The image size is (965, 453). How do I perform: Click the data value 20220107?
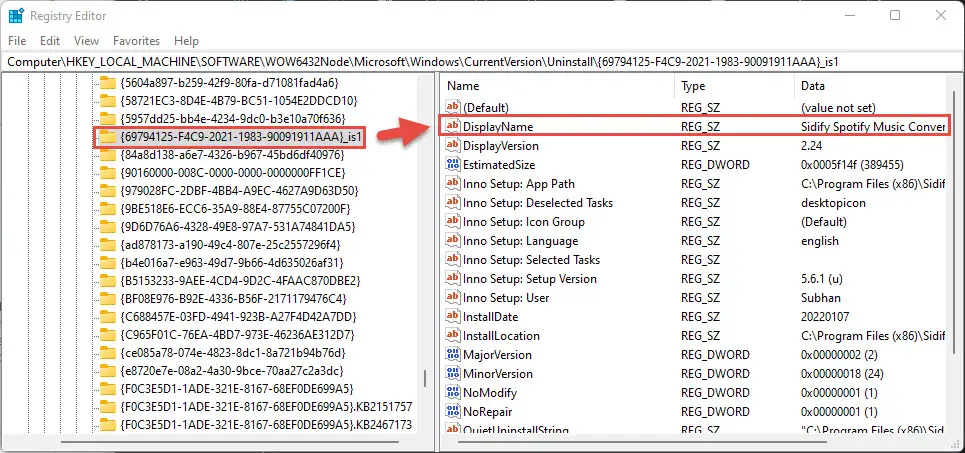[825, 316]
